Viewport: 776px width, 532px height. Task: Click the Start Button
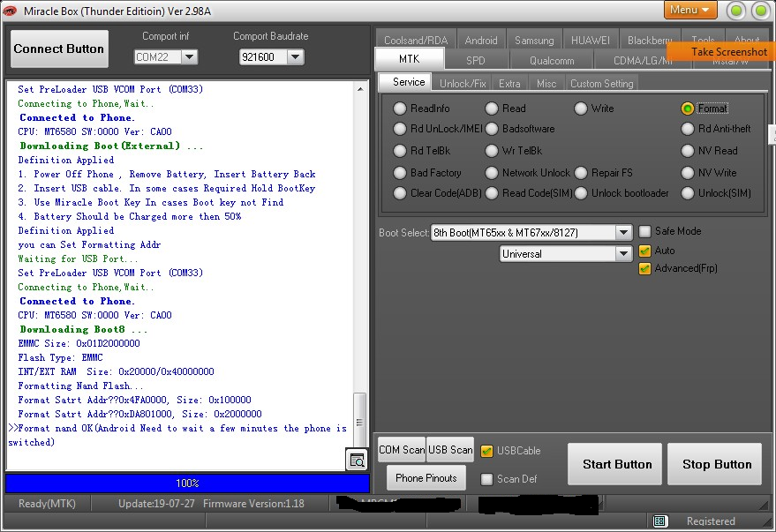(x=614, y=464)
